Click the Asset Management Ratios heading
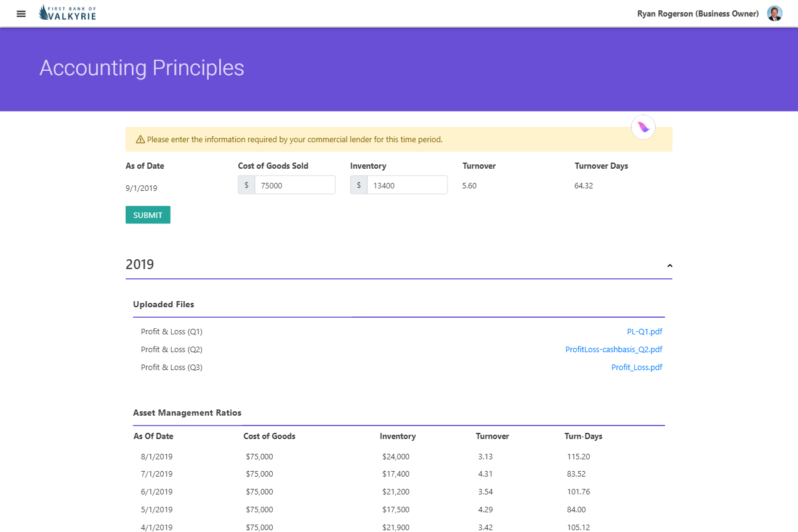798x532 pixels. [x=187, y=413]
